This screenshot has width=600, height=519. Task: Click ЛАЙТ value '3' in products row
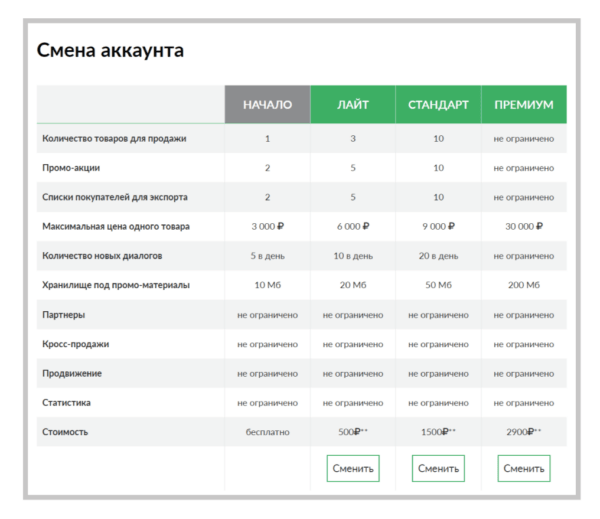[353, 139]
